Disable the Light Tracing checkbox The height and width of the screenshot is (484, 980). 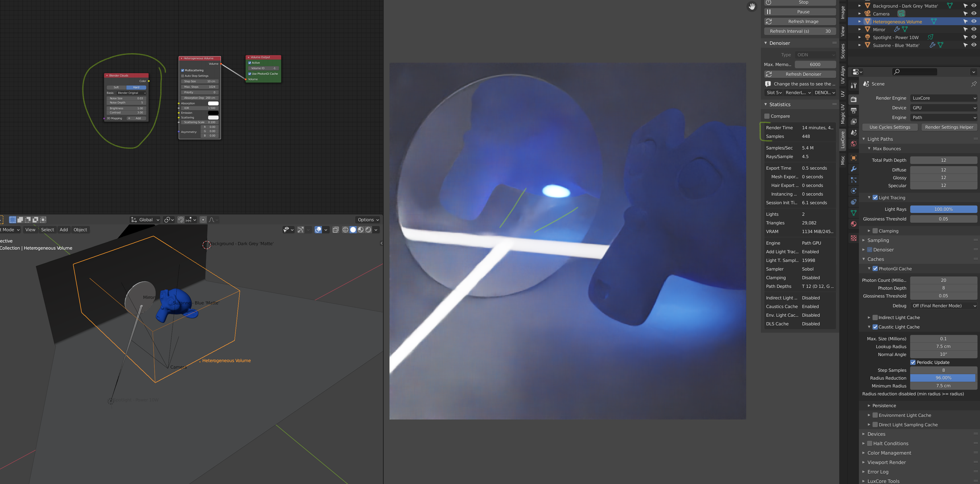pyautogui.click(x=875, y=198)
